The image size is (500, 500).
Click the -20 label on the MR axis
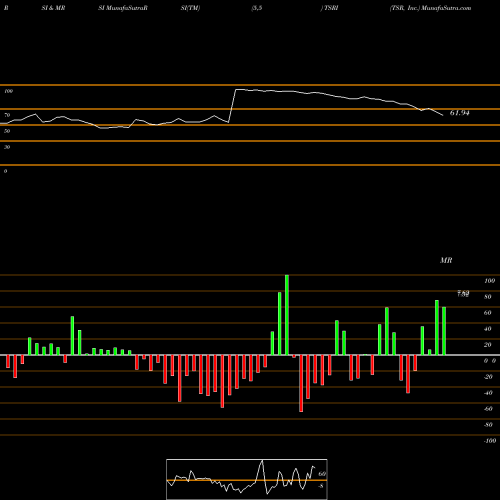click(488, 377)
